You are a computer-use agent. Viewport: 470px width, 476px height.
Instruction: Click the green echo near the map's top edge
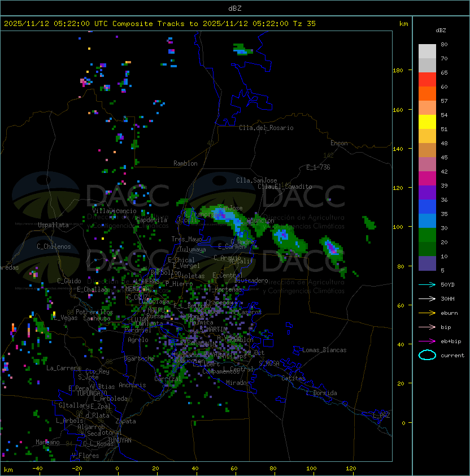click(x=243, y=49)
